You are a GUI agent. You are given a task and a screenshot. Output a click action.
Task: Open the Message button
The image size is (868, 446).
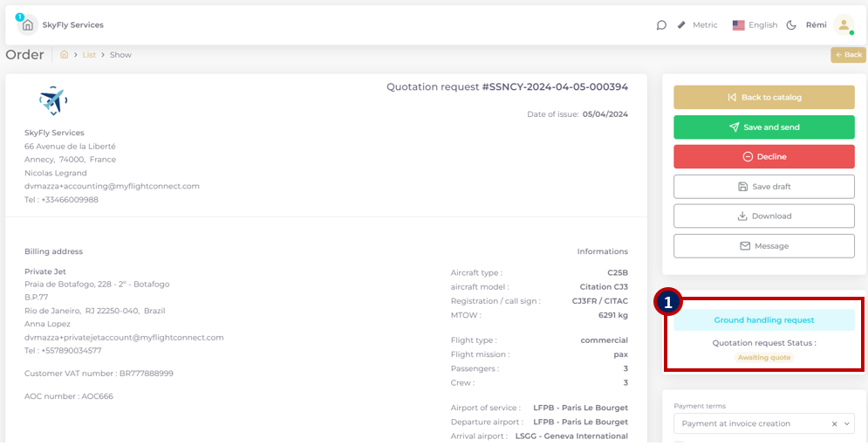(764, 246)
